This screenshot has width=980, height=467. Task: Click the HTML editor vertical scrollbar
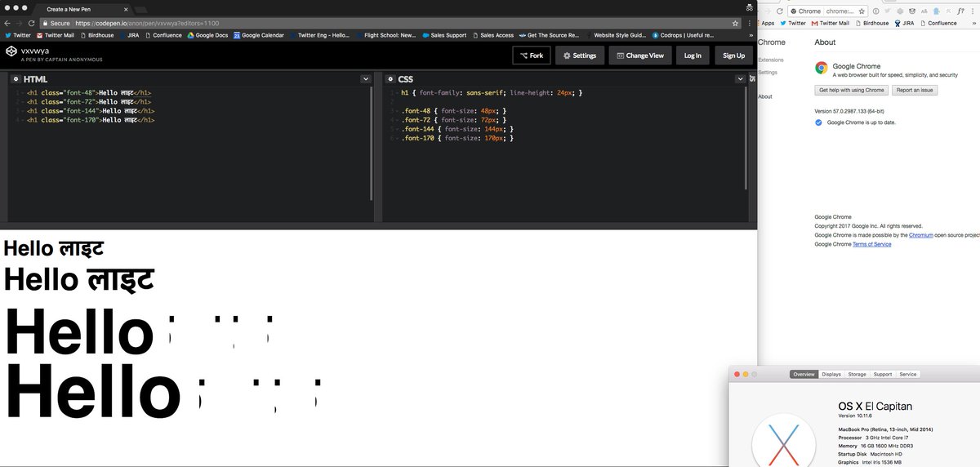(372, 143)
